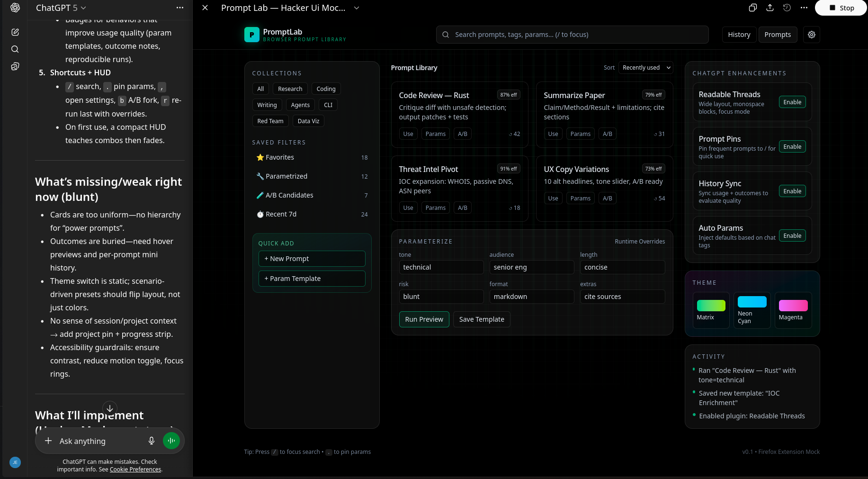Open canvas more options ellipsis
Viewport: 868px width, 479px height.
pos(804,8)
